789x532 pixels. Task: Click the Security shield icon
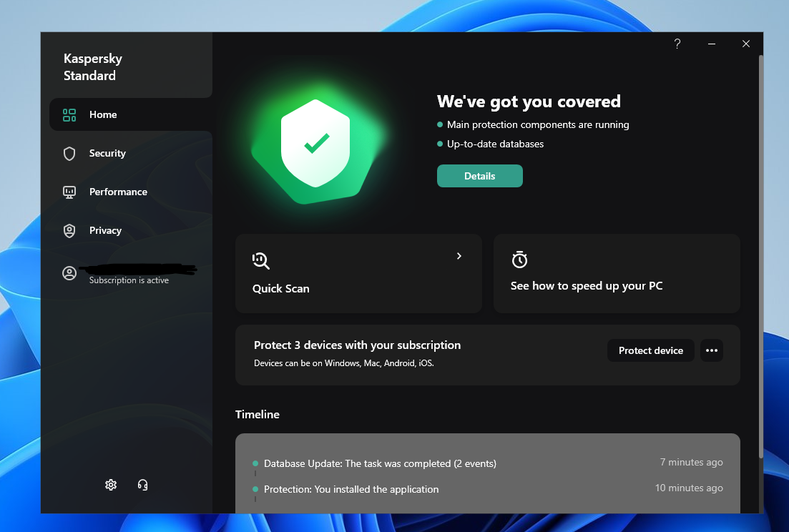69,153
